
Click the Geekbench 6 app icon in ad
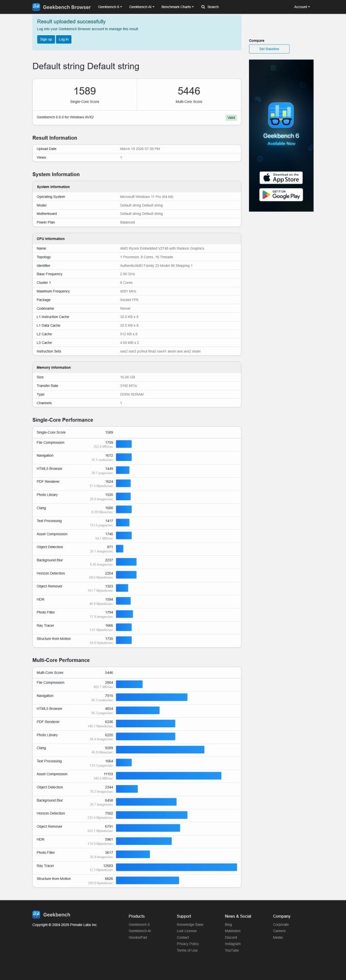(x=281, y=115)
